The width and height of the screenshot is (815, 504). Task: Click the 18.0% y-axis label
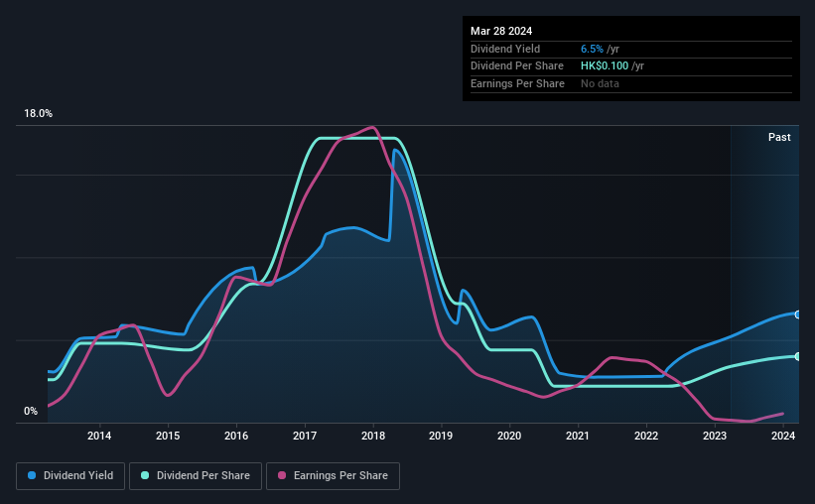click(38, 114)
